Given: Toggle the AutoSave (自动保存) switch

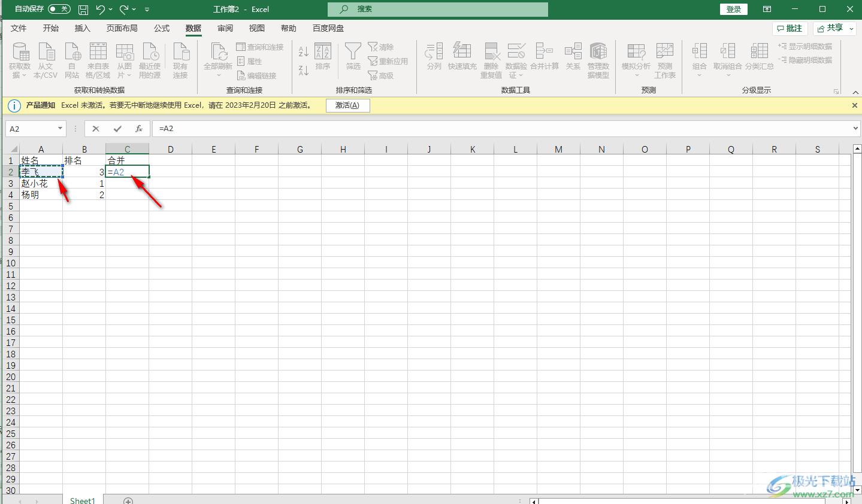Looking at the screenshot, I should coord(59,10).
